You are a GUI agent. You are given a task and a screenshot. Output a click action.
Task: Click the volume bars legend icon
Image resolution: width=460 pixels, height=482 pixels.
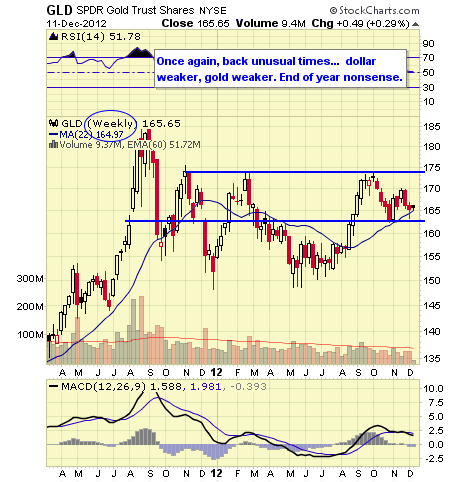(x=53, y=144)
